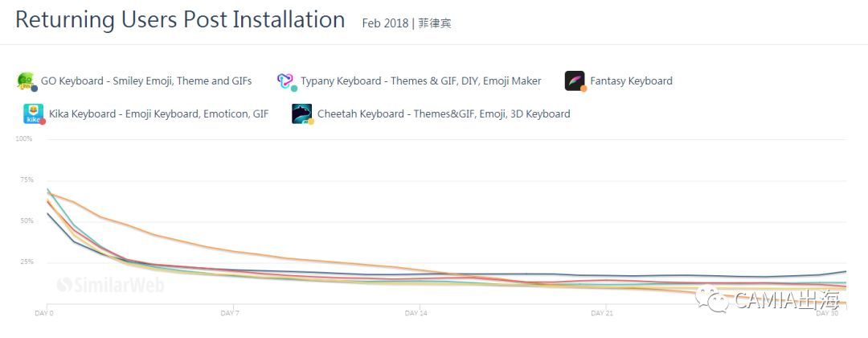Select the DAY 21 axis marker
868x338 pixels.
pyautogui.click(x=602, y=312)
